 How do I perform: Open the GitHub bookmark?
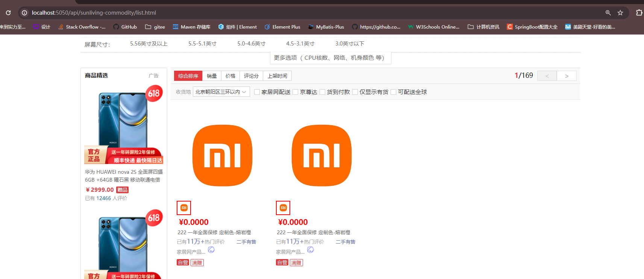pos(125,27)
